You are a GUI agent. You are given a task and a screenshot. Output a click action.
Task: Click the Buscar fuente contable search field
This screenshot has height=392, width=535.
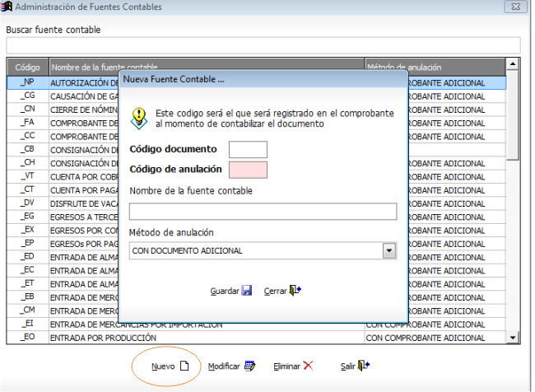[x=263, y=45]
